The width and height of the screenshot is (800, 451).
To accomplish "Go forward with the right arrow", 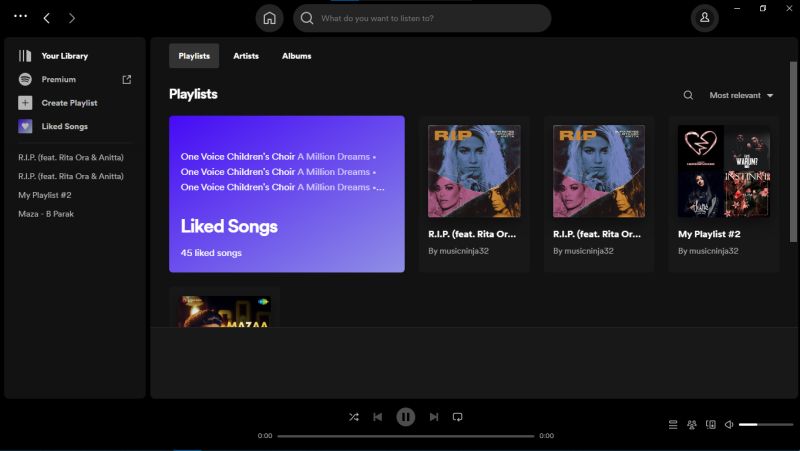I will pyautogui.click(x=72, y=18).
